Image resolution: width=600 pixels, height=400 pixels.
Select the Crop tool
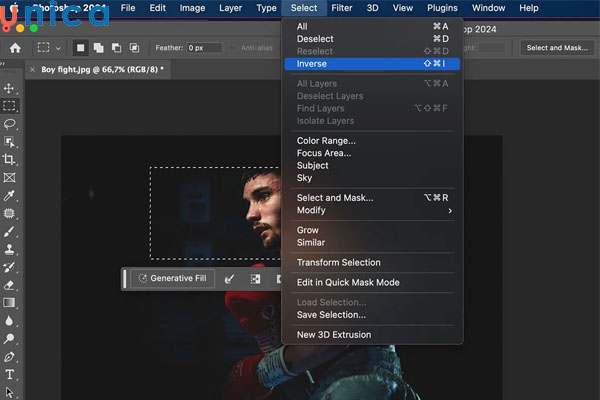[10, 160]
